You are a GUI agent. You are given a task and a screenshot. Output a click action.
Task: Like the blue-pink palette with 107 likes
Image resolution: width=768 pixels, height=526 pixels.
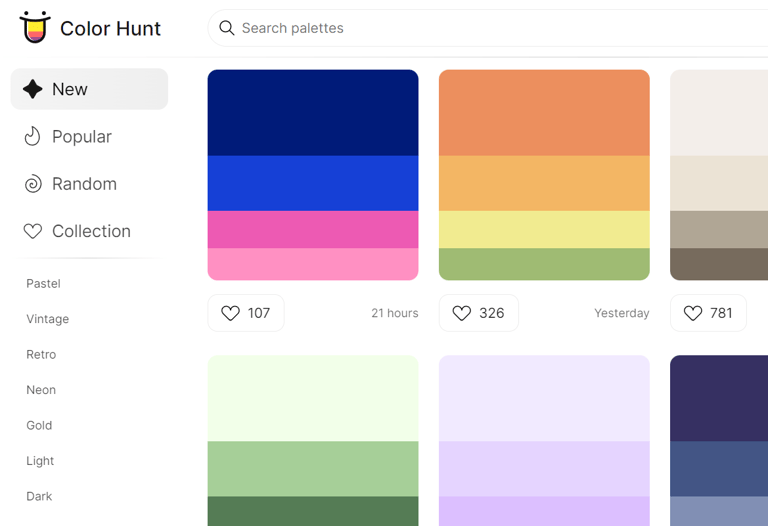click(246, 313)
